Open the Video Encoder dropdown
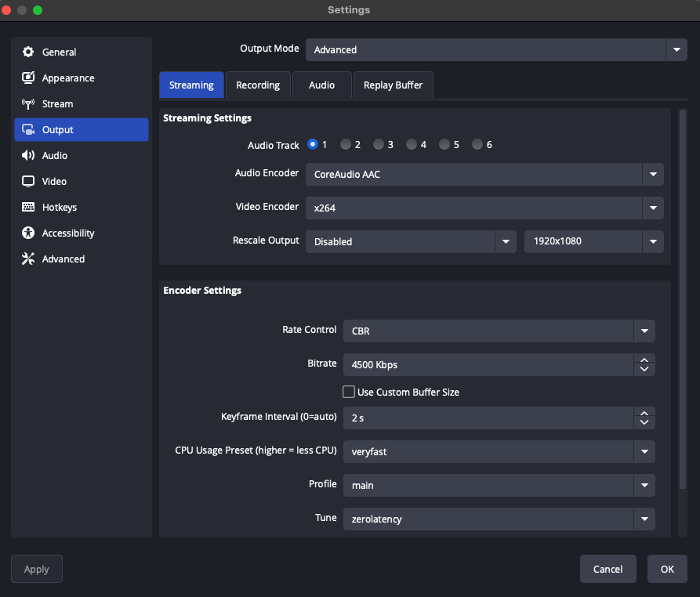700x597 pixels. point(652,208)
